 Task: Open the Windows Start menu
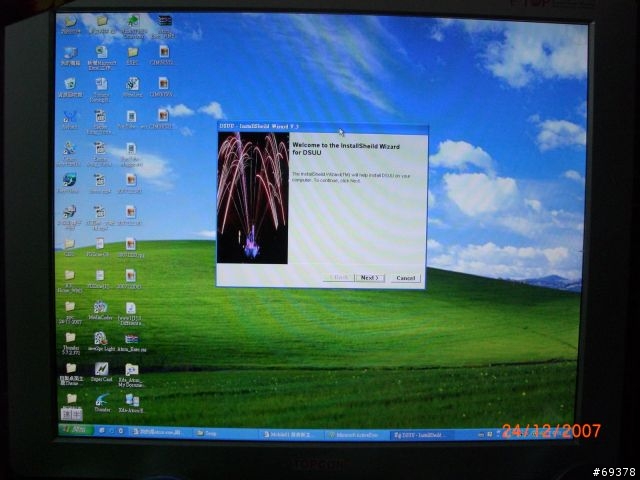(76, 430)
